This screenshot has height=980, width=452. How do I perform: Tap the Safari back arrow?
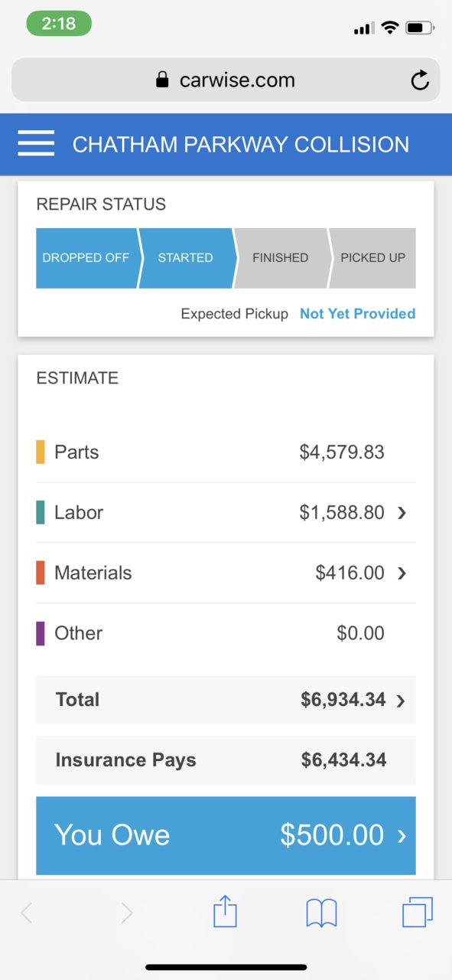click(27, 913)
